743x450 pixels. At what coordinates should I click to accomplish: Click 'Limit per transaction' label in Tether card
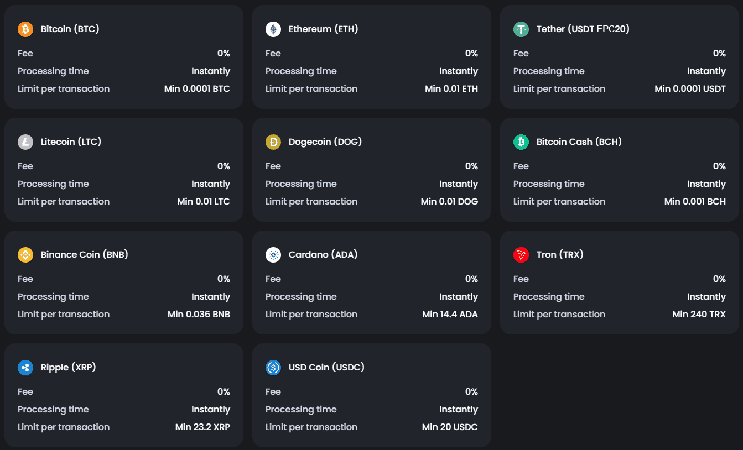[x=559, y=89]
